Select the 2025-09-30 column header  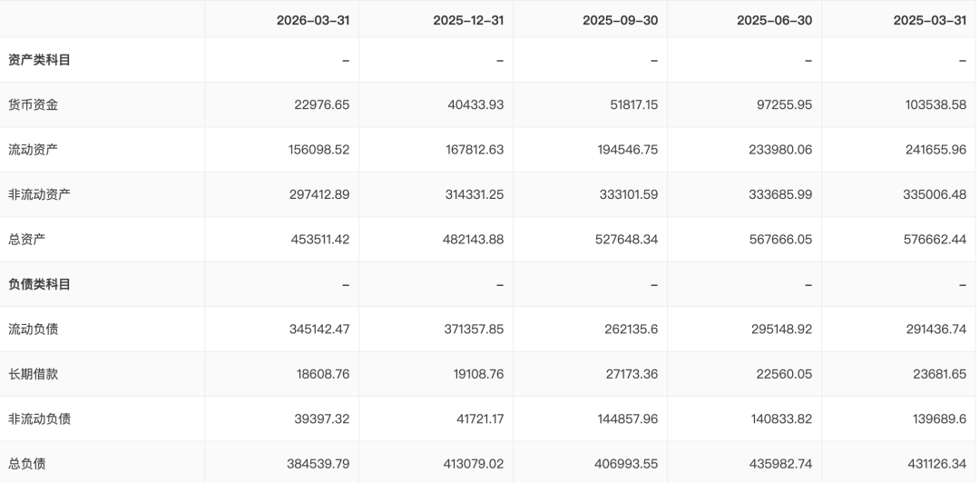point(620,20)
